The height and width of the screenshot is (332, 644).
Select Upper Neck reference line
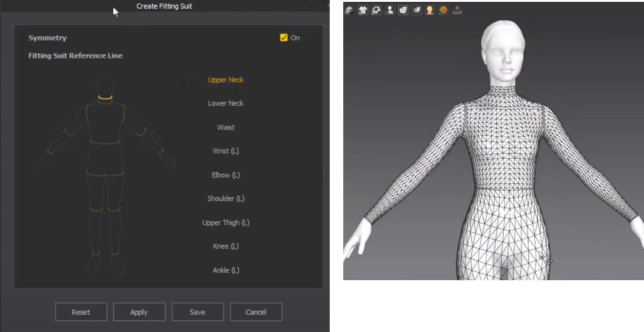point(226,80)
